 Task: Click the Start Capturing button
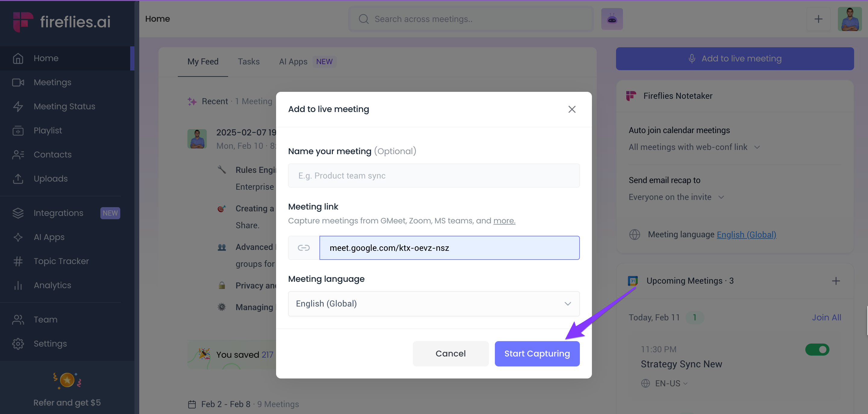(537, 354)
